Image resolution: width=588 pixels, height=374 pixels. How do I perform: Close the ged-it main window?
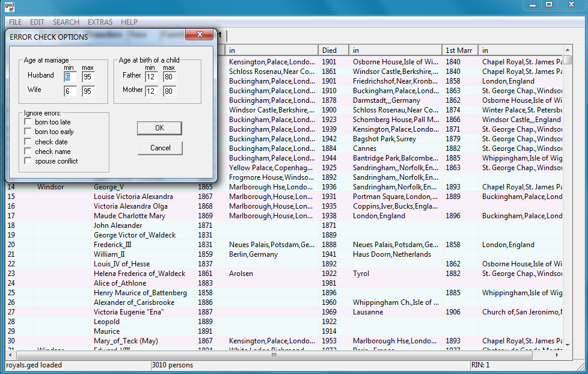point(571,4)
